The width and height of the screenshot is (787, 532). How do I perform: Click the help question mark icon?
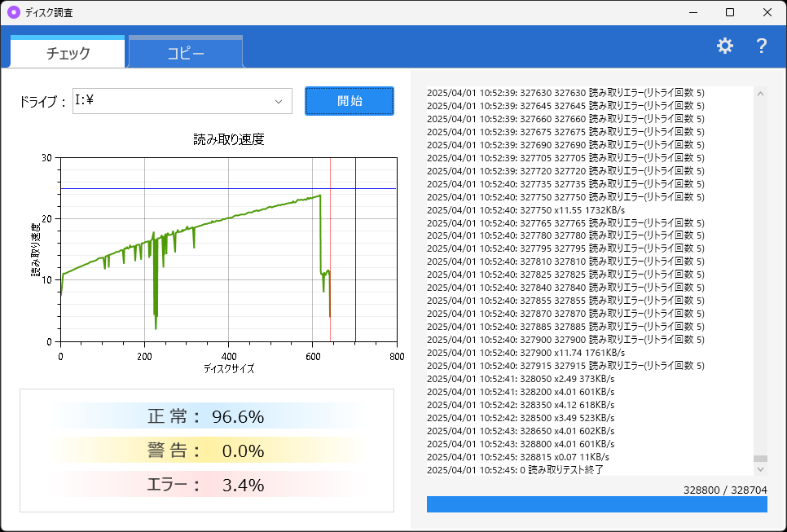(761, 46)
